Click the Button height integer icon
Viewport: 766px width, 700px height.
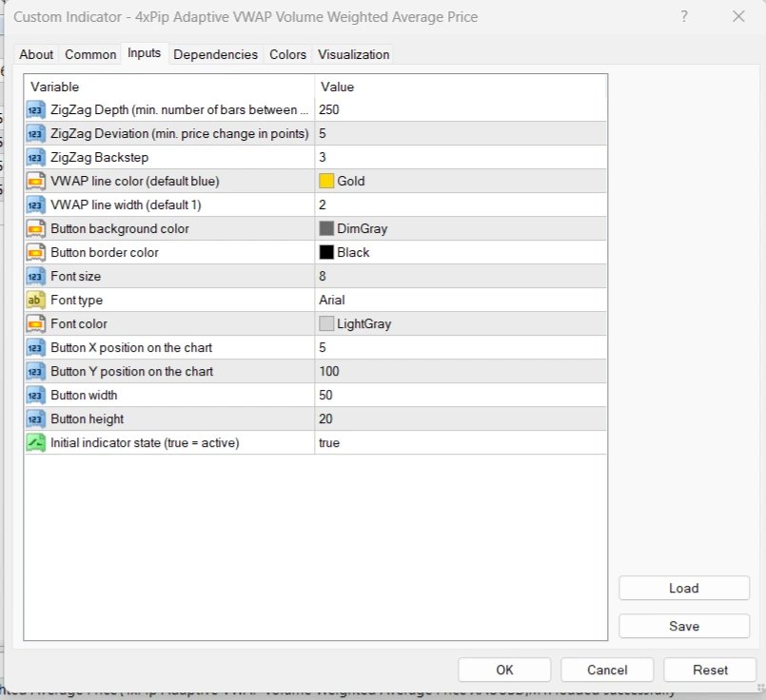coord(36,419)
